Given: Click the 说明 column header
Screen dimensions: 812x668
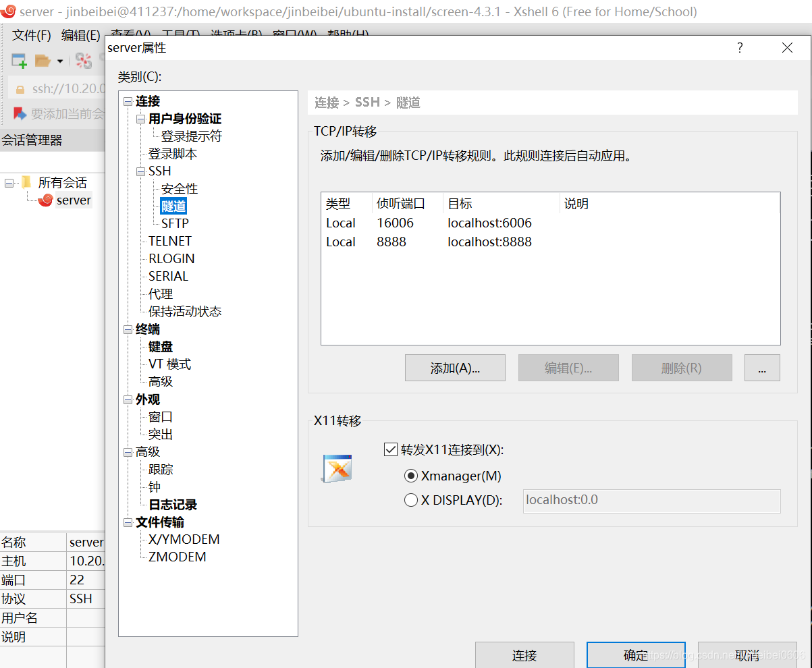Looking at the screenshot, I should (670, 204).
